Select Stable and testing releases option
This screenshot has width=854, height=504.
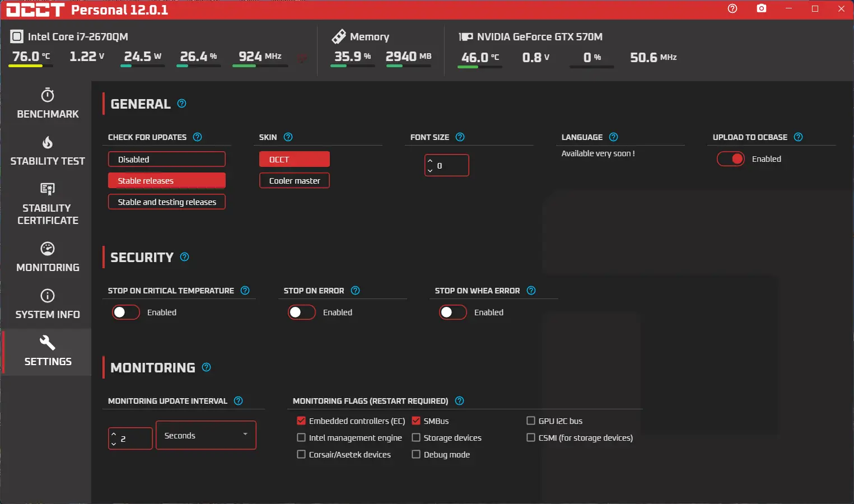click(167, 202)
